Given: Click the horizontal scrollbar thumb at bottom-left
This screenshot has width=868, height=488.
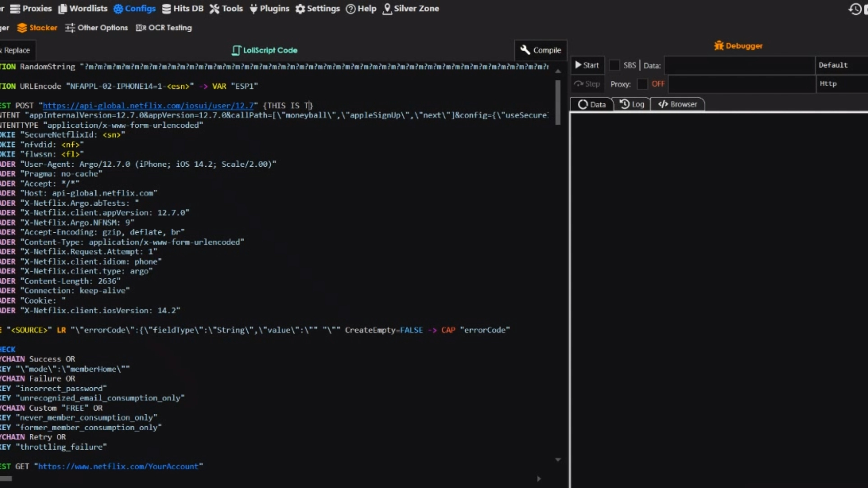Looking at the screenshot, I should [6, 479].
